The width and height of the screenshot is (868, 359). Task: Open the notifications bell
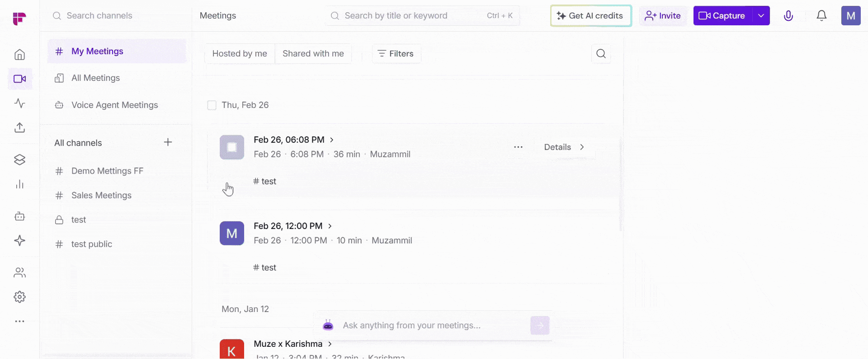point(821,16)
